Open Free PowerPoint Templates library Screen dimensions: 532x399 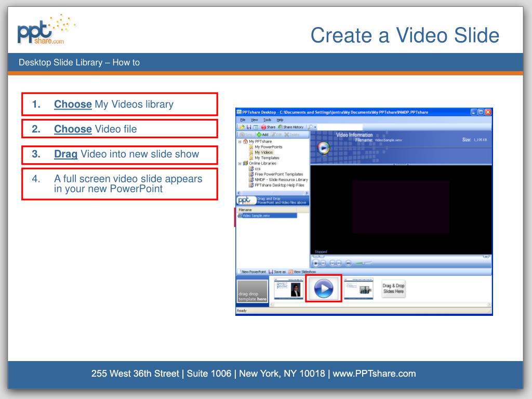[276, 174]
